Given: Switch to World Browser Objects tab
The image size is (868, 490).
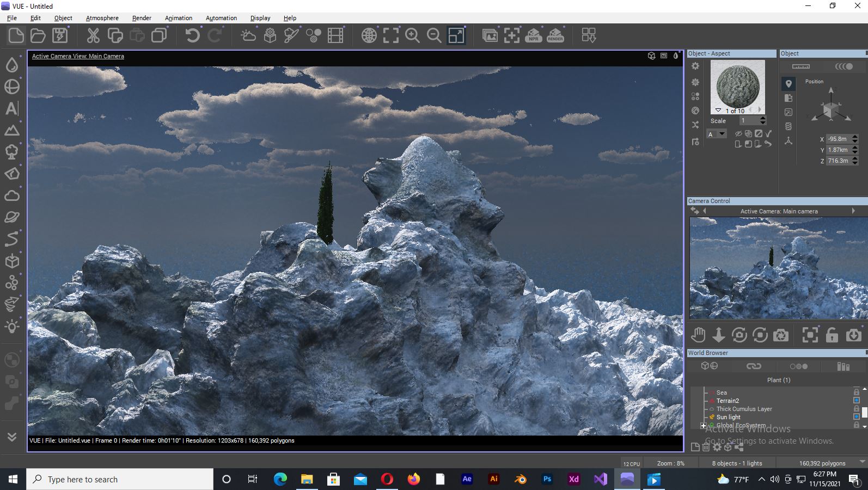Looking at the screenshot, I should pyautogui.click(x=710, y=366).
